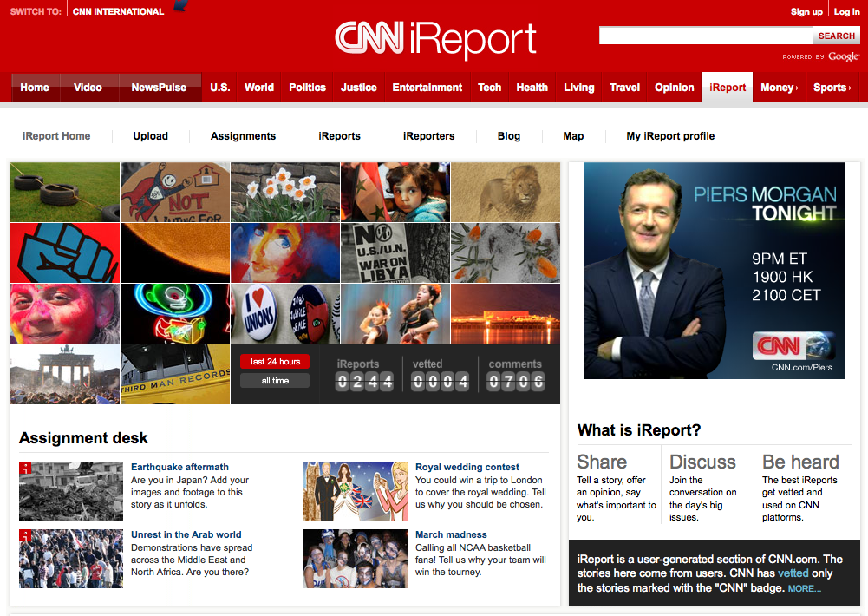Open the blue raised fist image tile

coord(65,252)
